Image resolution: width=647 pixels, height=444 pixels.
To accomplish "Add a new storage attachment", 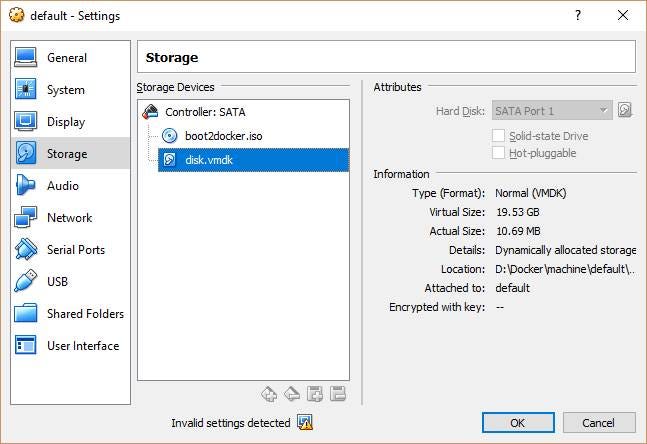I will point(315,394).
